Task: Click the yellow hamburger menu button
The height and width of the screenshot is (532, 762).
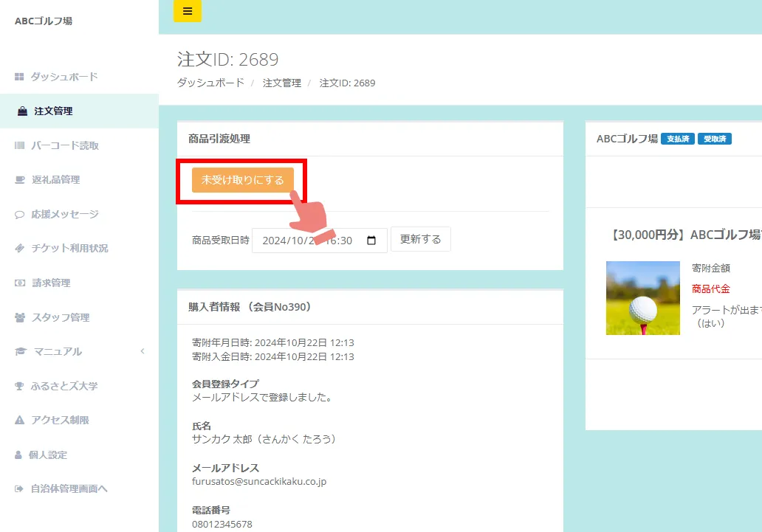Action: tap(187, 11)
